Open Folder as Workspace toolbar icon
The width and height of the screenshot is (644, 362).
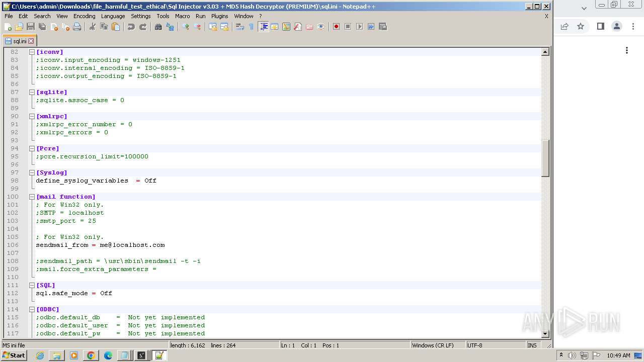(x=309, y=27)
